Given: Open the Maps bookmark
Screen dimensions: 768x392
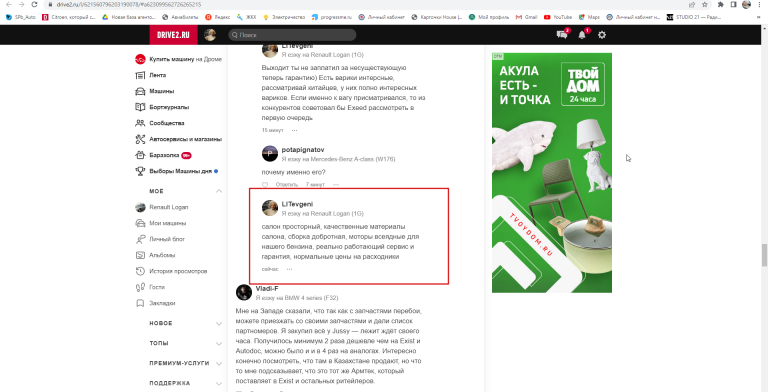Looking at the screenshot, I should [589, 17].
